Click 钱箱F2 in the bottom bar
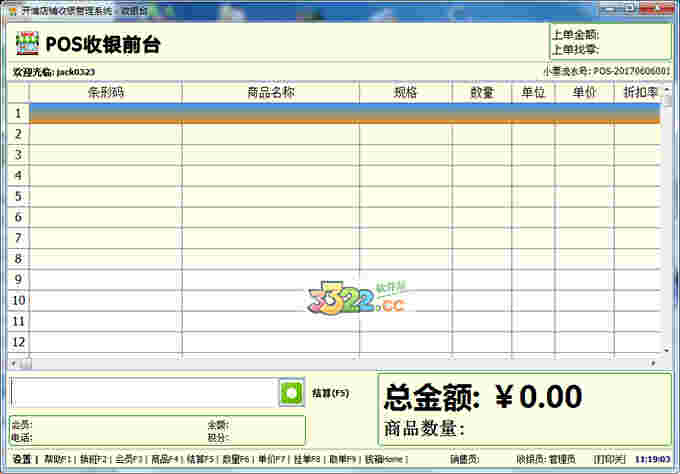The image size is (680, 474). pyautogui.click(x=93, y=459)
